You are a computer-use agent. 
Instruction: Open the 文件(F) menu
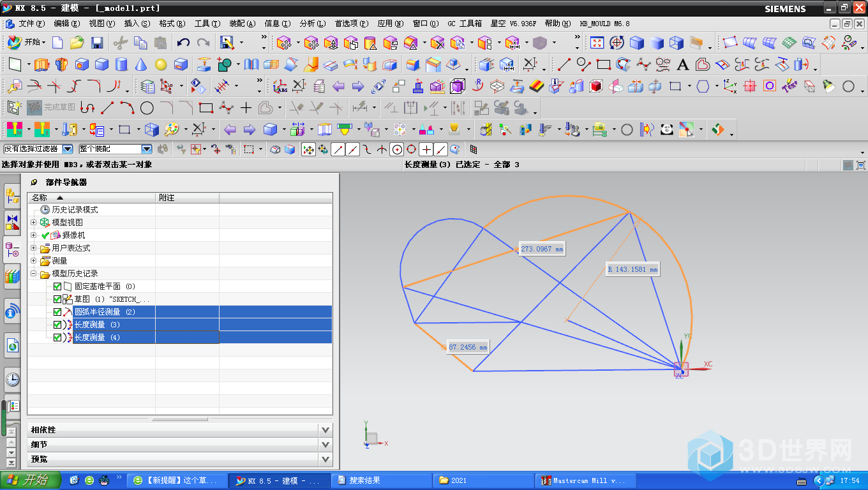pyautogui.click(x=32, y=24)
